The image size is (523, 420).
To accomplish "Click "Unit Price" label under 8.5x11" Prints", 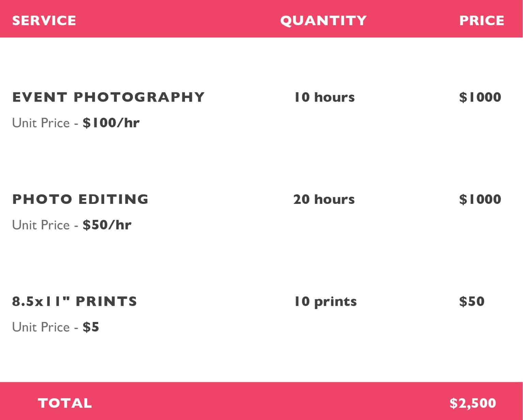I will pos(41,327).
